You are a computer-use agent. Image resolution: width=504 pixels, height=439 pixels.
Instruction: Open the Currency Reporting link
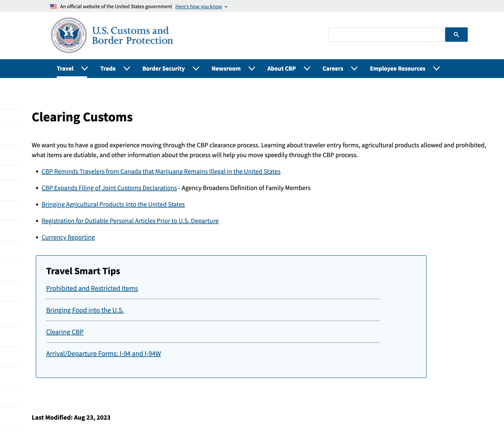click(x=68, y=237)
